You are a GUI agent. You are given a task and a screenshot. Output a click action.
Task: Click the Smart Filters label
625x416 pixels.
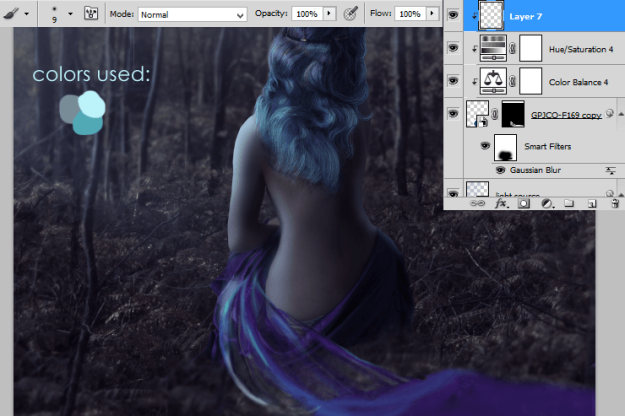(548, 147)
